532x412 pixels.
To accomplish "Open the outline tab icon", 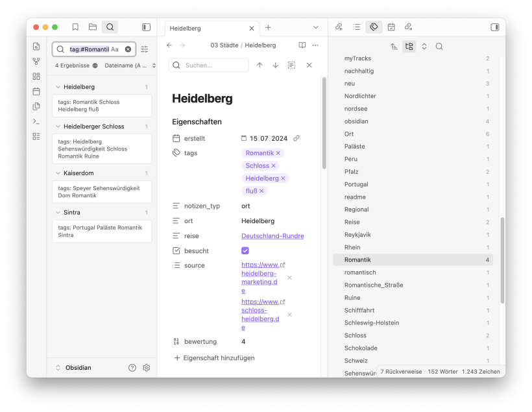I will [x=356, y=27].
